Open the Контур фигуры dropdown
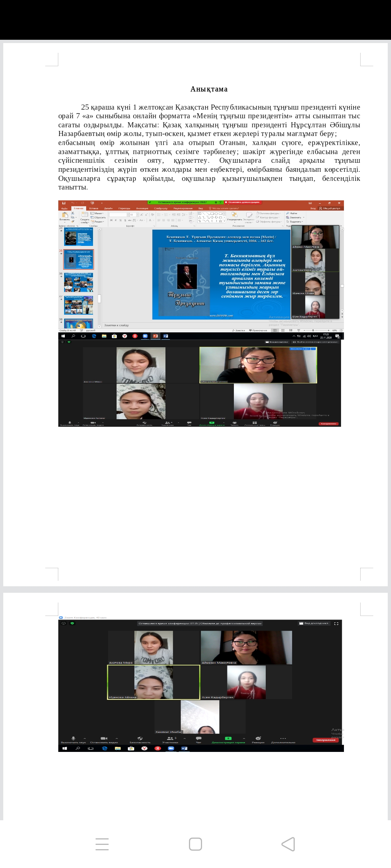The width and height of the screenshot is (391, 868). click(x=268, y=217)
